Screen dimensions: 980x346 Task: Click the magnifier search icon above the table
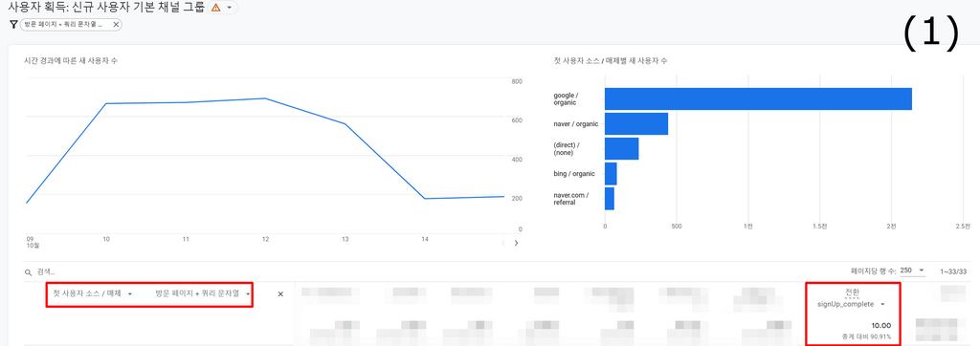pyautogui.click(x=28, y=272)
